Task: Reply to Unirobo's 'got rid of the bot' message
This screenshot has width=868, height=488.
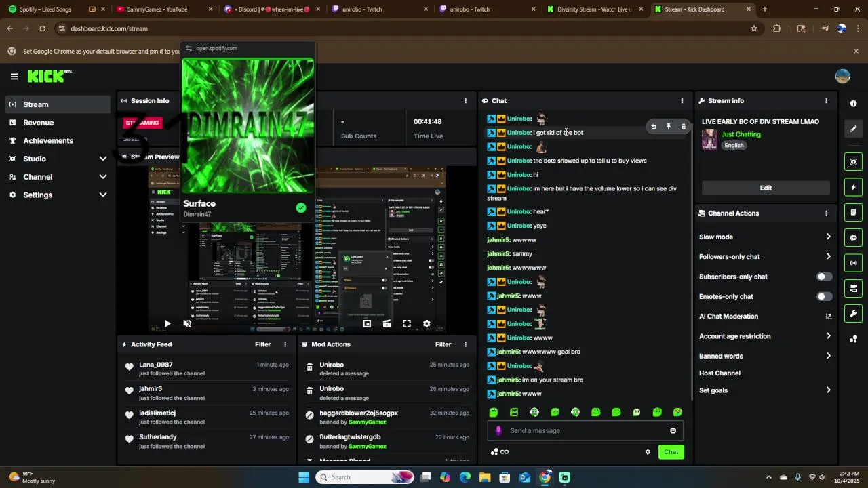Action: coord(654,127)
